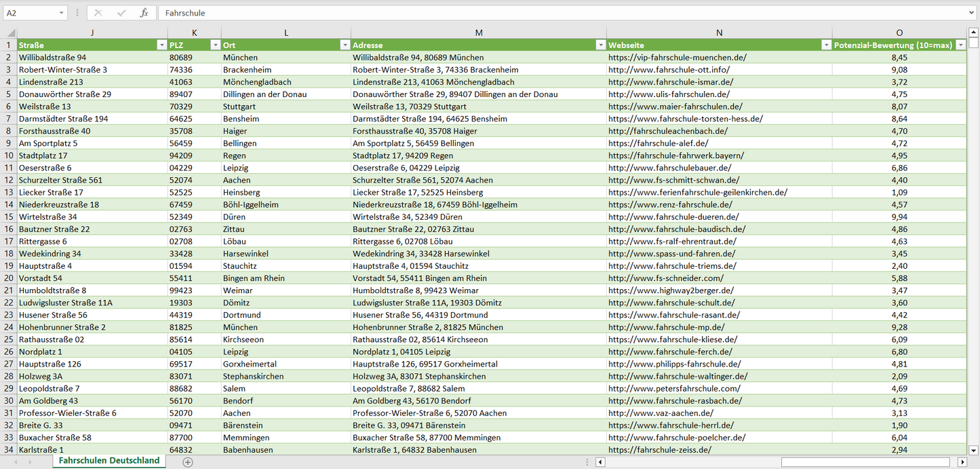Open the PLZ column filter dropdown
Screen dimensions: 980x469
coord(215,45)
